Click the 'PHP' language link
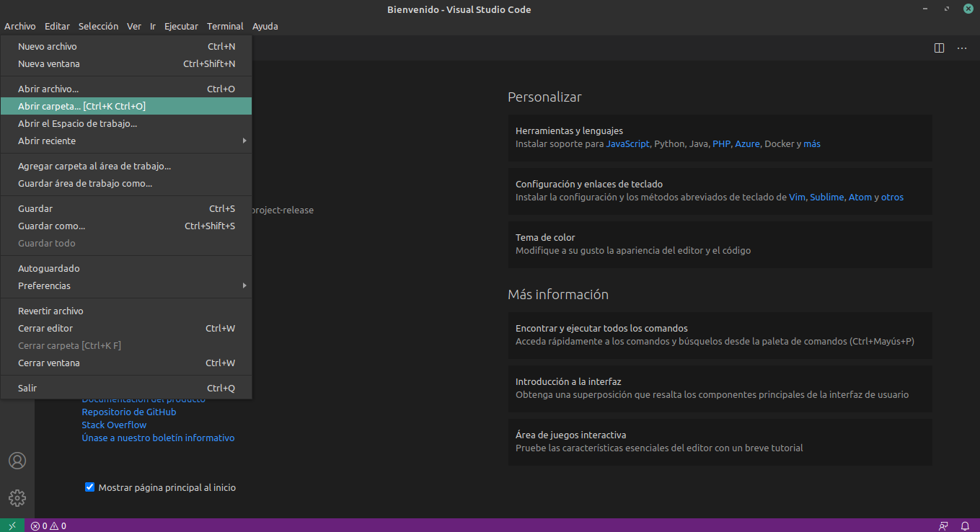 [721, 143]
